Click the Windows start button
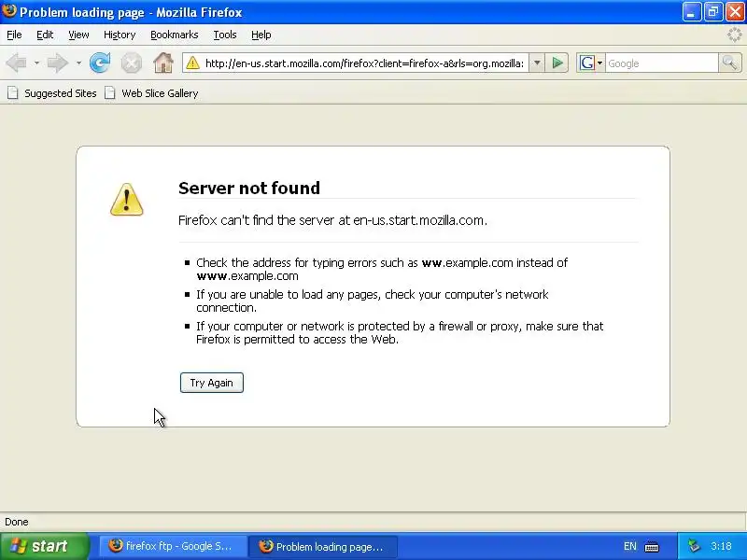 coord(44,546)
